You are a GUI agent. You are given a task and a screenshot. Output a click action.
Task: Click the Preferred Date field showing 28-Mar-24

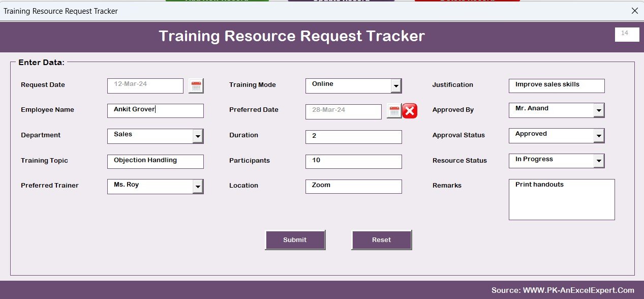click(344, 112)
